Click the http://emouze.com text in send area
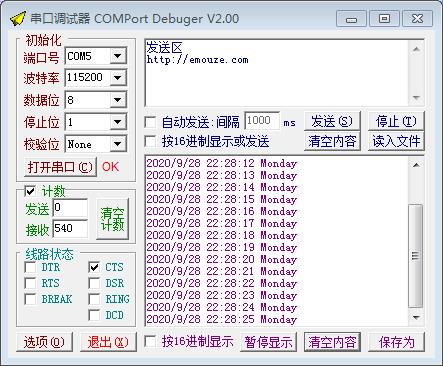The height and width of the screenshot is (366, 443). (x=197, y=60)
